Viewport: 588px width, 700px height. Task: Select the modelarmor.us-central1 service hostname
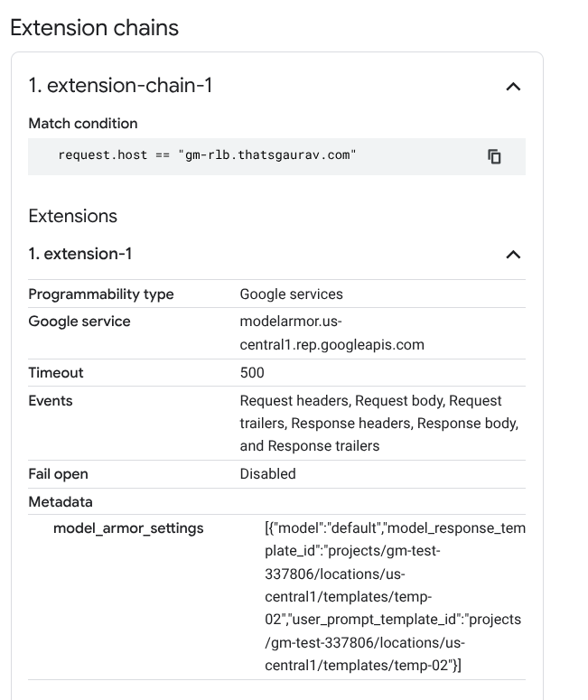click(331, 333)
